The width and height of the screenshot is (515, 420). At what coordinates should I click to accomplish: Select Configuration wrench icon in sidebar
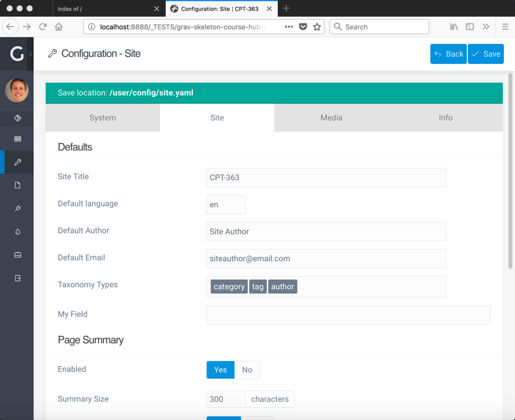18,162
